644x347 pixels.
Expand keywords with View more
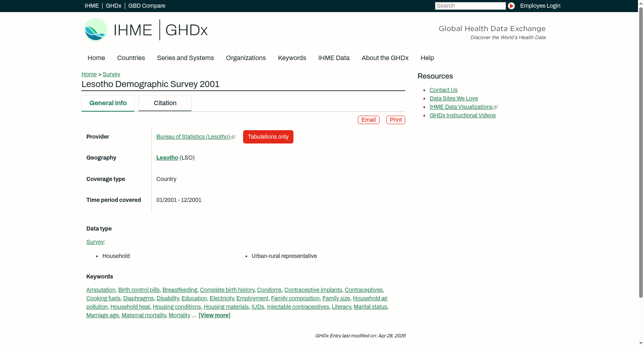pos(215,316)
